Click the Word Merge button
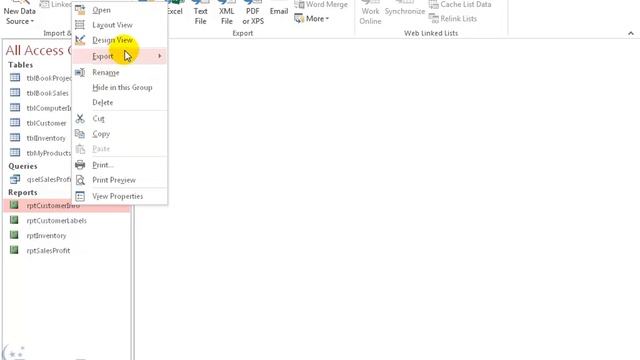Screen dimensions: 640x360 (321, 4)
